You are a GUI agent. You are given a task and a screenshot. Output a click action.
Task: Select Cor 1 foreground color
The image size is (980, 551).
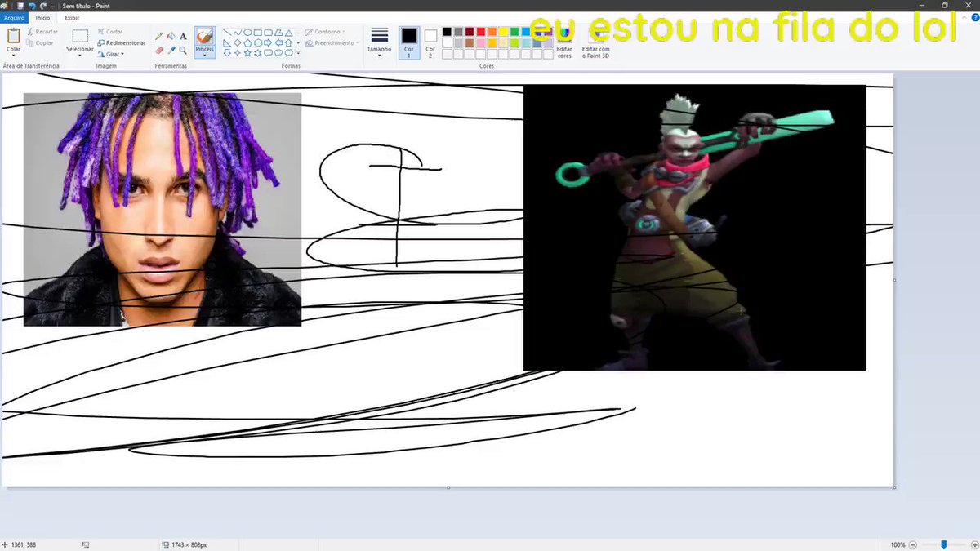pyautogui.click(x=409, y=42)
